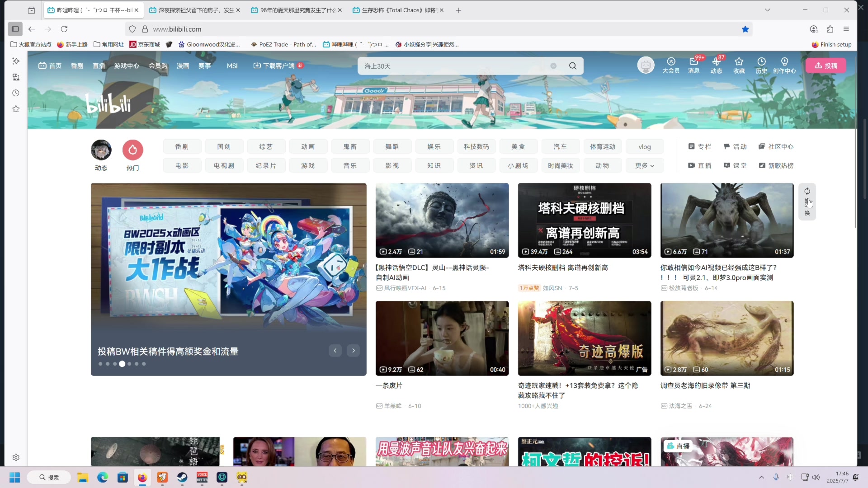This screenshot has height=488, width=868.
Task: Open Steam from the taskbar
Action: pyautogui.click(x=182, y=477)
